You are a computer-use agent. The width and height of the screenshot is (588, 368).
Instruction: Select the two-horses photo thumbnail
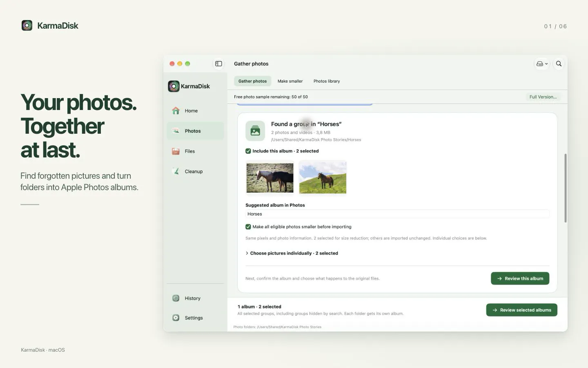click(x=270, y=178)
